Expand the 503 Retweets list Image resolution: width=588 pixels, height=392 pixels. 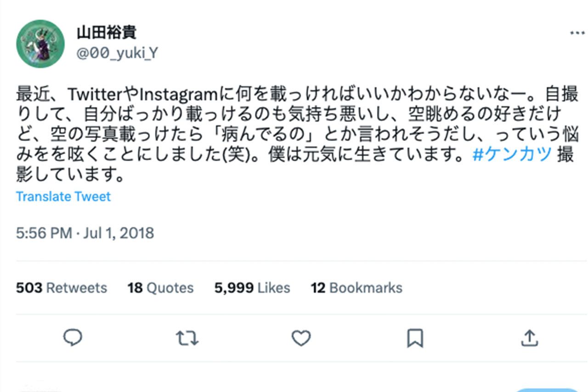tap(61, 288)
